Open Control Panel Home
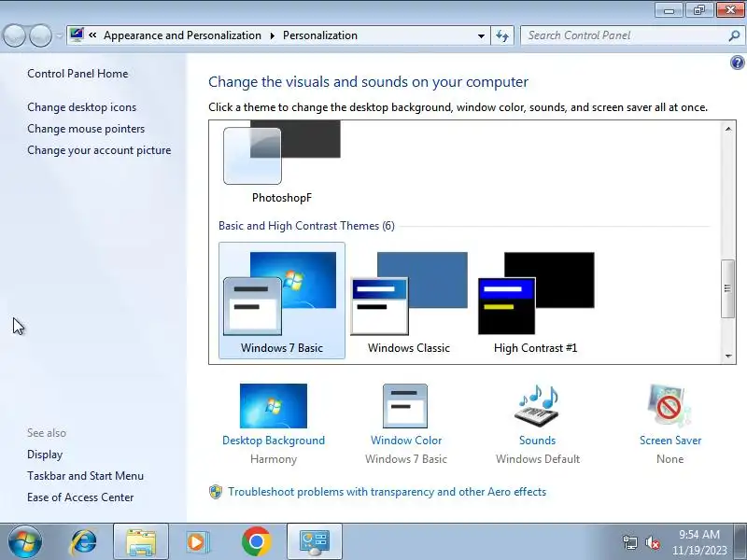 coord(78,74)
